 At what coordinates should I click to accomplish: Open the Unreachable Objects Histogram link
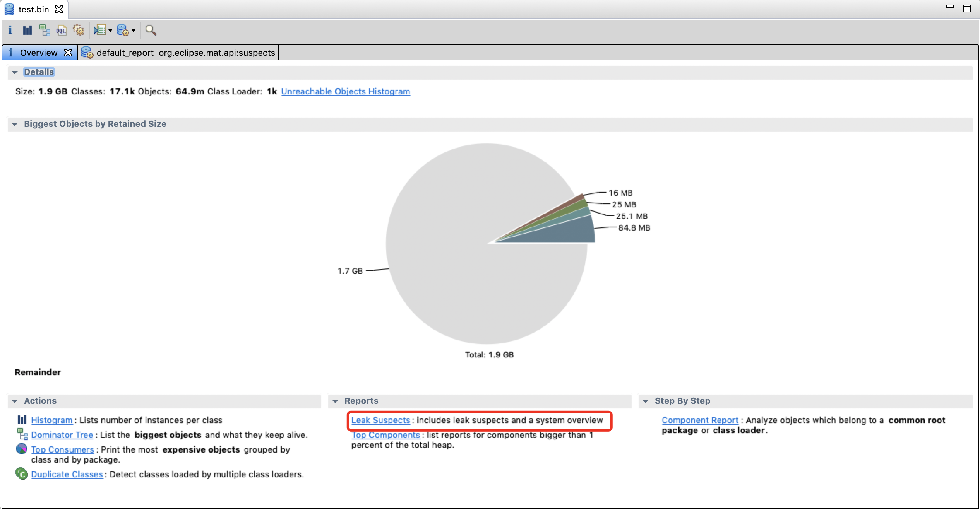(345, 91)
